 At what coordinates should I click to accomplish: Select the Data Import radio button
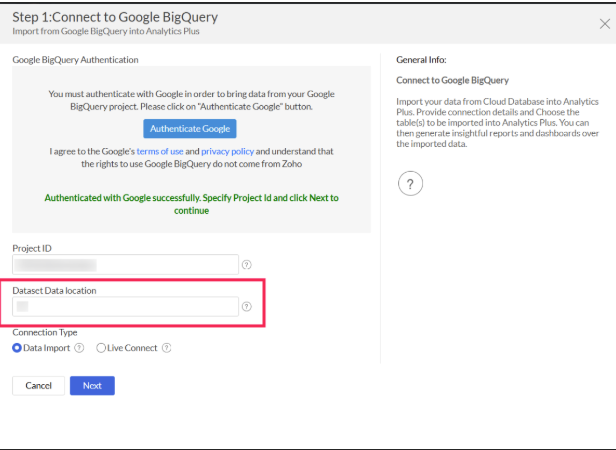[17, 348]
